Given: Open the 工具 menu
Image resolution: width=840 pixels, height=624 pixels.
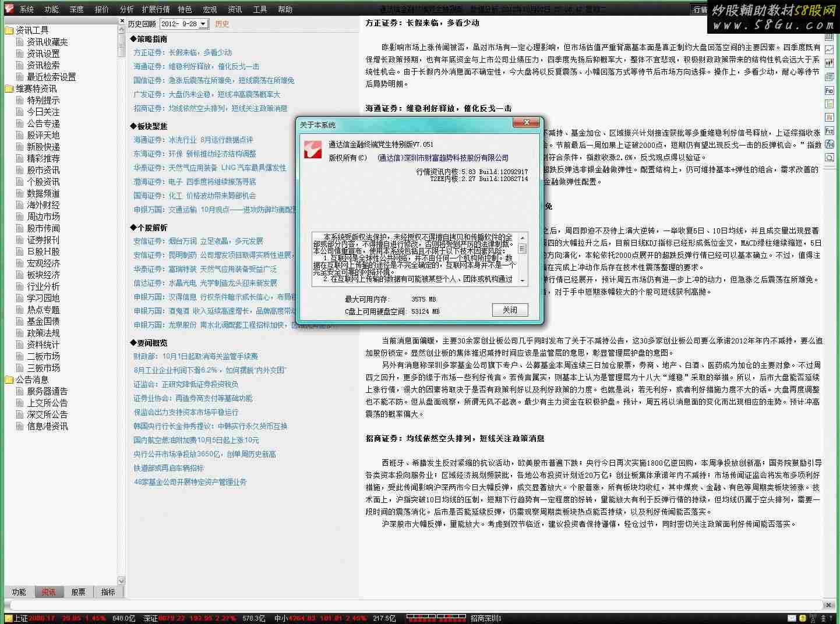Looking at the screenshot, I should click(260, 9).
